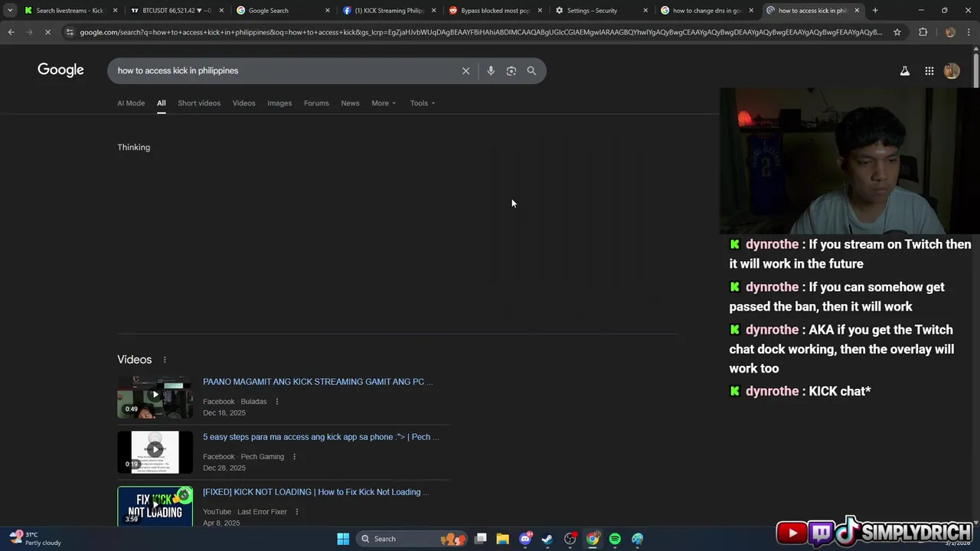Open options for the Buladas video result

click(x=277, y=402)
